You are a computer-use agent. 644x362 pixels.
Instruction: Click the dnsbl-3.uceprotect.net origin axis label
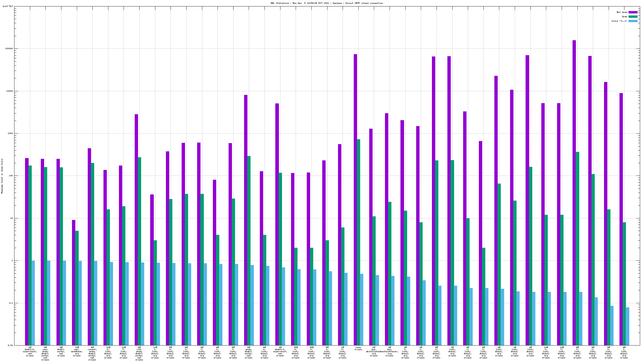point(280,352)
